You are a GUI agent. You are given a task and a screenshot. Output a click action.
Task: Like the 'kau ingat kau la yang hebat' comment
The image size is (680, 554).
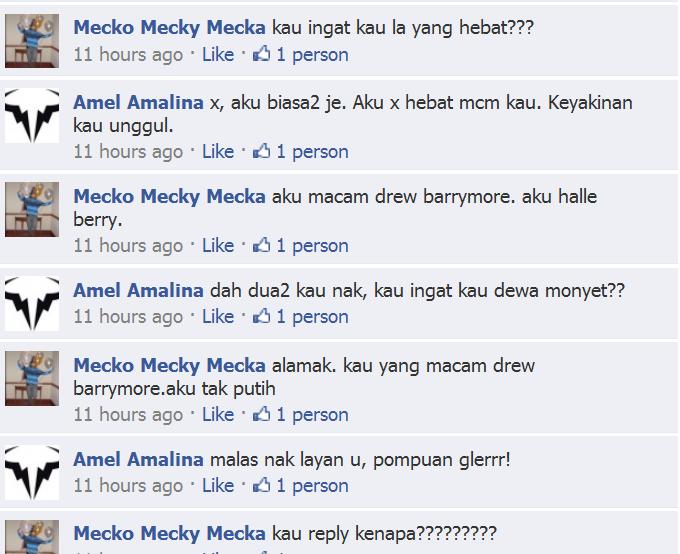point(218,55)
